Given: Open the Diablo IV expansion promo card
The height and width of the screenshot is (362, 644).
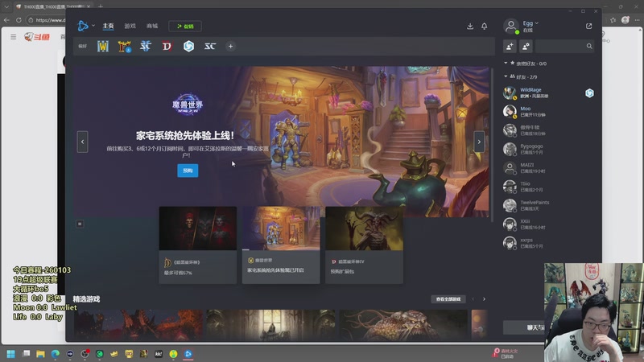Looking at the screenshot, I should coord(365,245).
